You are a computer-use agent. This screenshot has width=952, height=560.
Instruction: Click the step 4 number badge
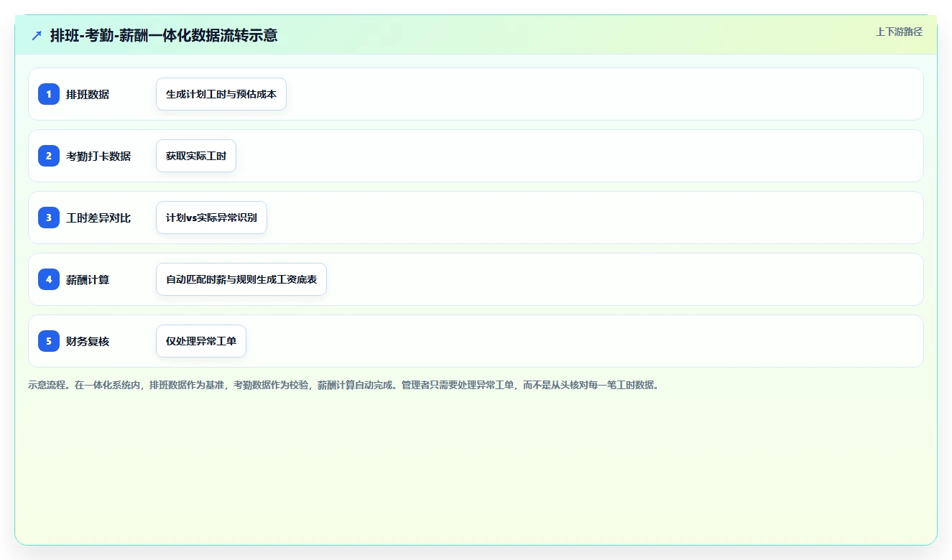(x=49, y=279)
